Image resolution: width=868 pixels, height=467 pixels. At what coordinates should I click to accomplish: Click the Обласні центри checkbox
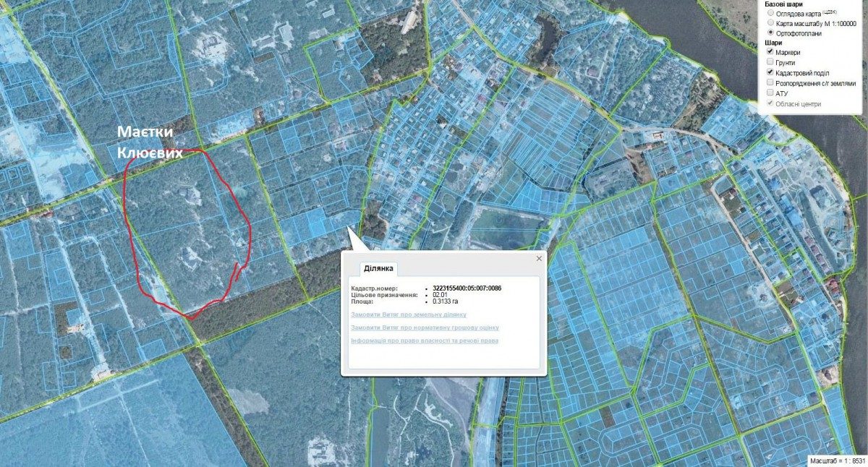[771, 104]
